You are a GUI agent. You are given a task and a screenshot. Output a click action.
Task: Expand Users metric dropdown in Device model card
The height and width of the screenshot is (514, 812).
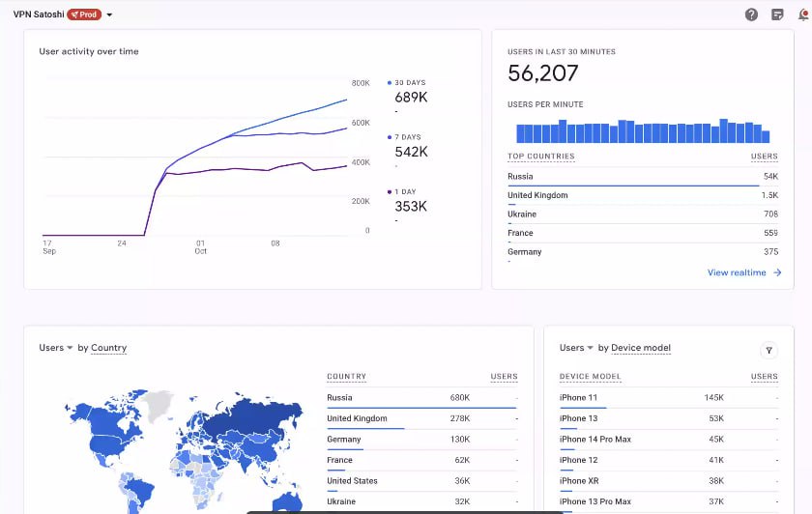click(577, 348)
